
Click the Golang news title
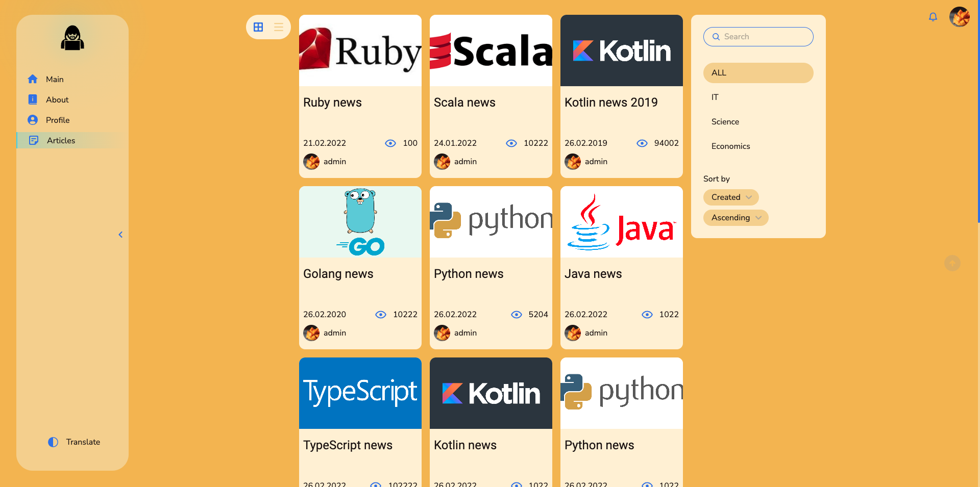tap(338, 274)
